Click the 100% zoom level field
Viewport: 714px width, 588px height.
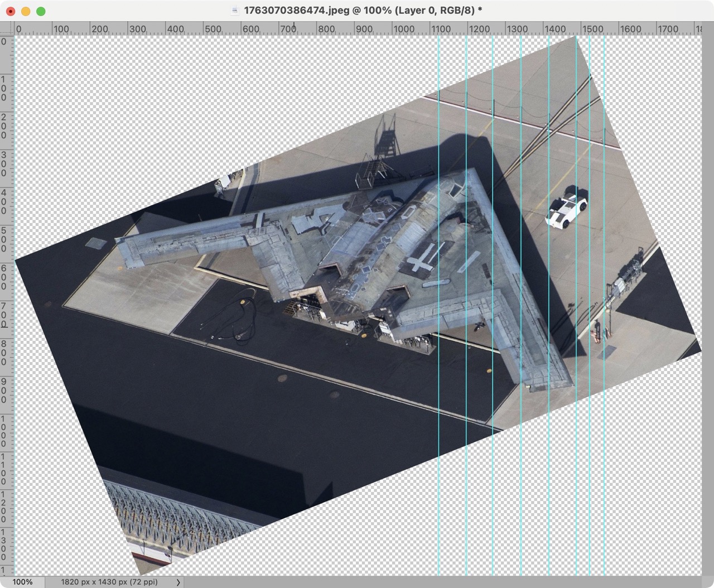(x=22, y=582)
